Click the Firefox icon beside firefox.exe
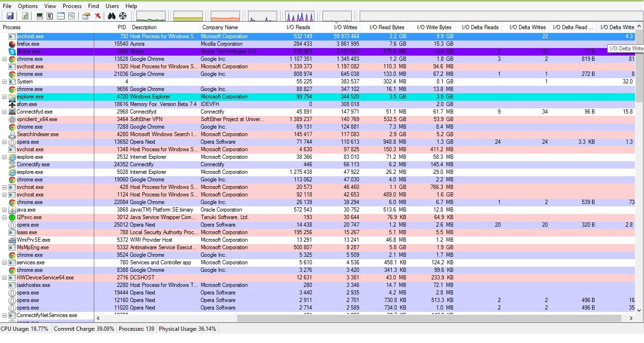 coord(12,44)
